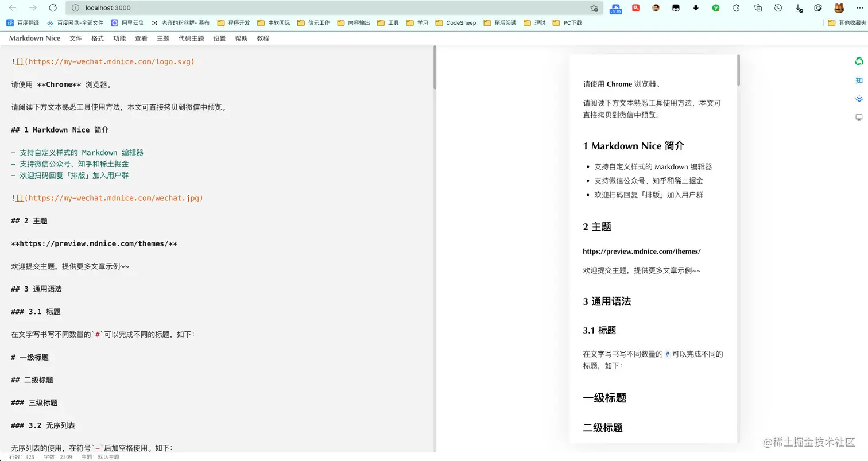The height and width of the screenshot is (461, 868).
Task: Open the avatar face extension icon
Action: tap(656, 8)
